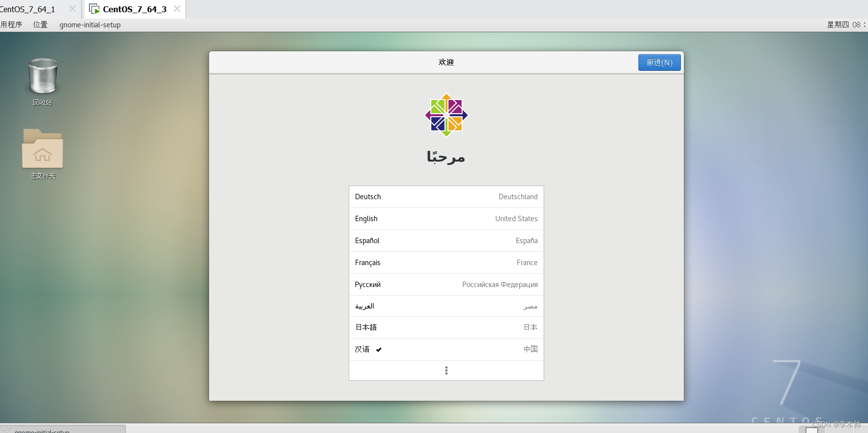Click the VM icon on CentOS_7_64_3 tab
Screen dimensions: 868x433
[x=94, y=9]
